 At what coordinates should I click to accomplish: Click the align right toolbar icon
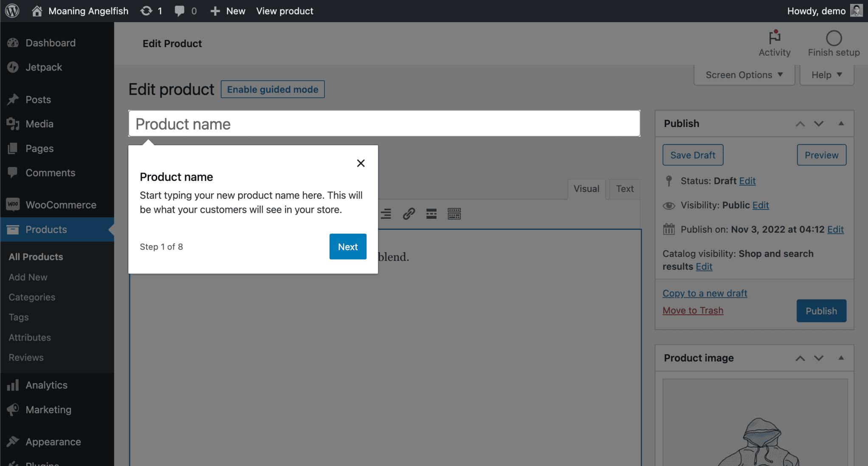386,214
